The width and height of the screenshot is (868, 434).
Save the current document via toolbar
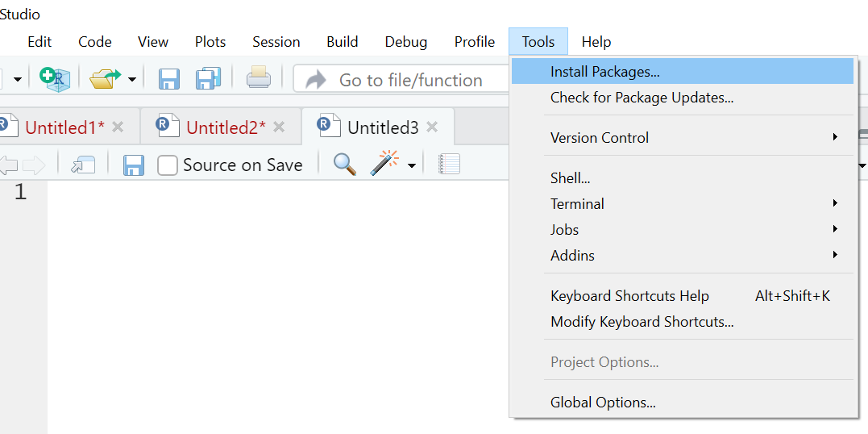pos(169,79)
